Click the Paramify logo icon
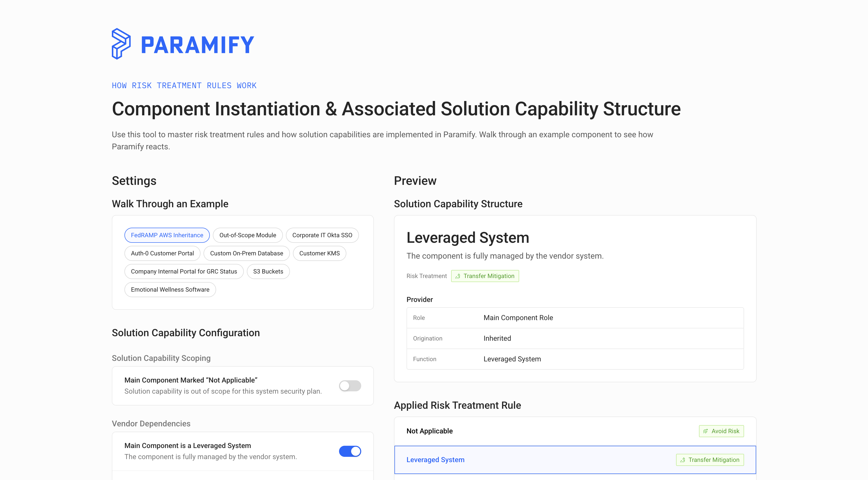868x480 pixels. click(x=121, y=44)
